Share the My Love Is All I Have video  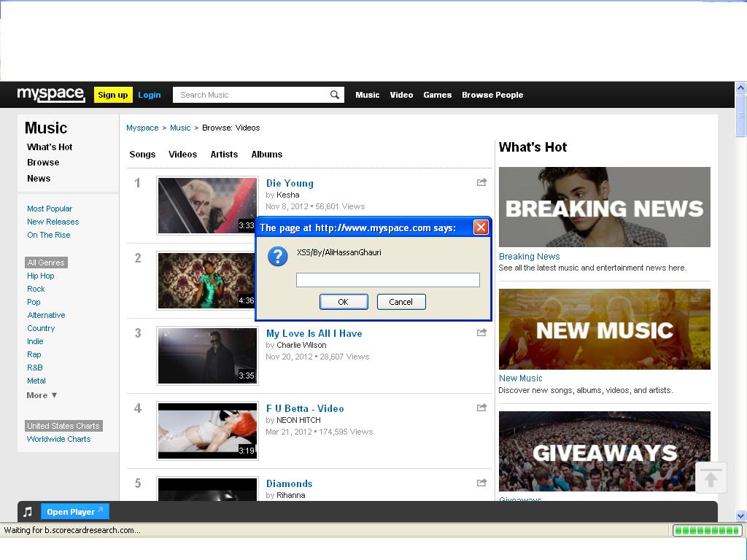click(x=481, y=332)
